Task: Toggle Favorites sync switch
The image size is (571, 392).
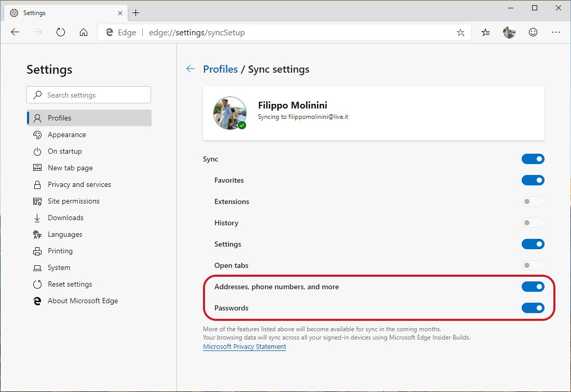Action: [x=533, y=180]
